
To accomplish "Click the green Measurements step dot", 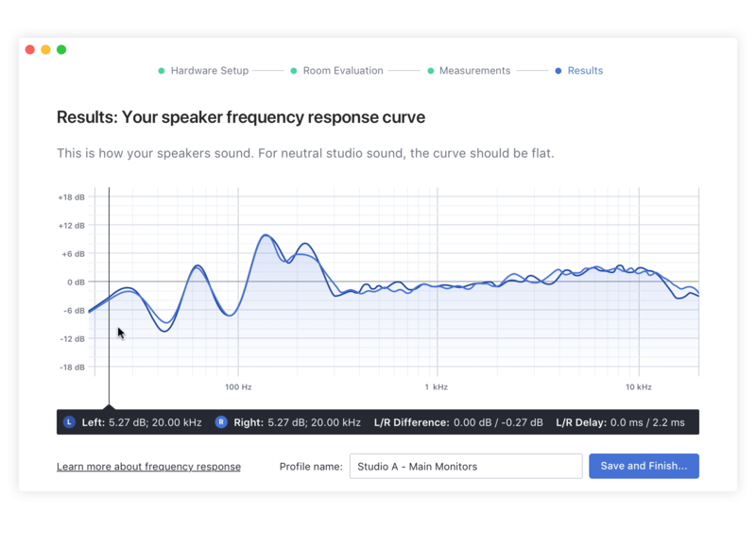I will tap(431, 71).
